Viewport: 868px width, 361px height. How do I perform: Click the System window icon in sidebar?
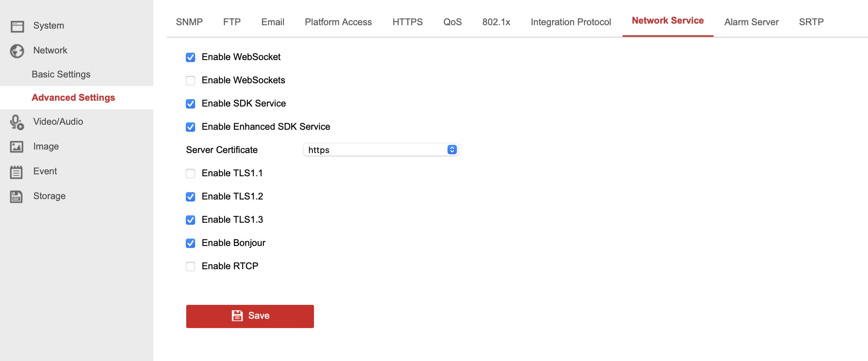17,26
